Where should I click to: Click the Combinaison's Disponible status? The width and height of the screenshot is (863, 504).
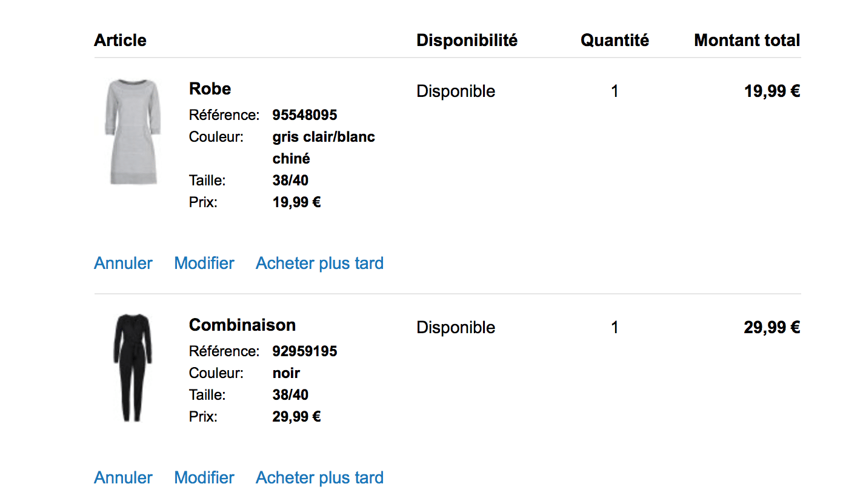pos(456,328)
